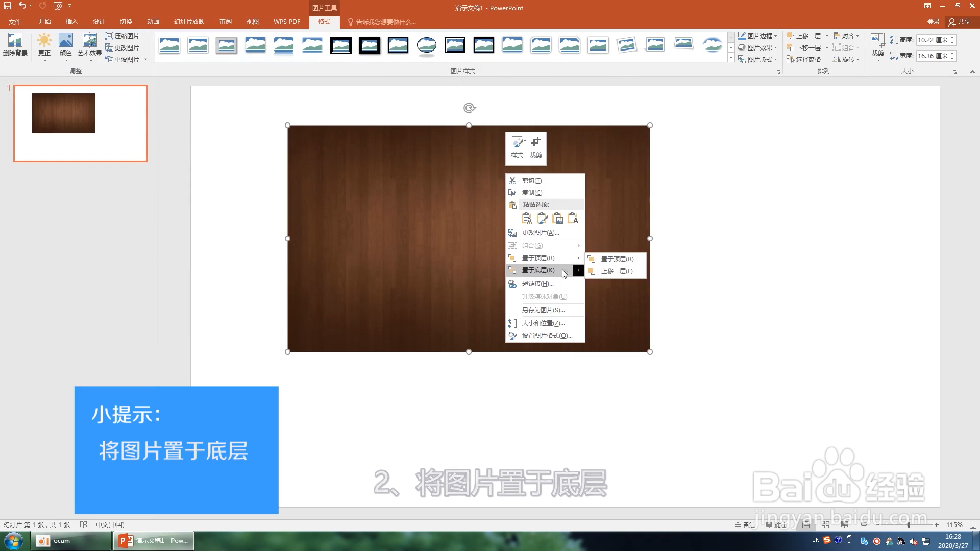980x551 pixels.
Task: Open the Rotate (旋转) dropdown
Action: [847, 59]
